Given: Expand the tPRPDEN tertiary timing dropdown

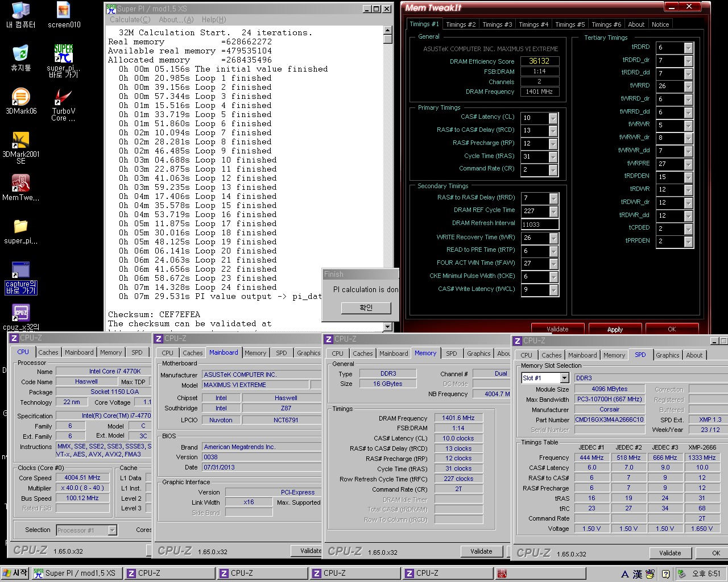Looking at the screenshot, I should pyautogui.click(x=688, y=241).
